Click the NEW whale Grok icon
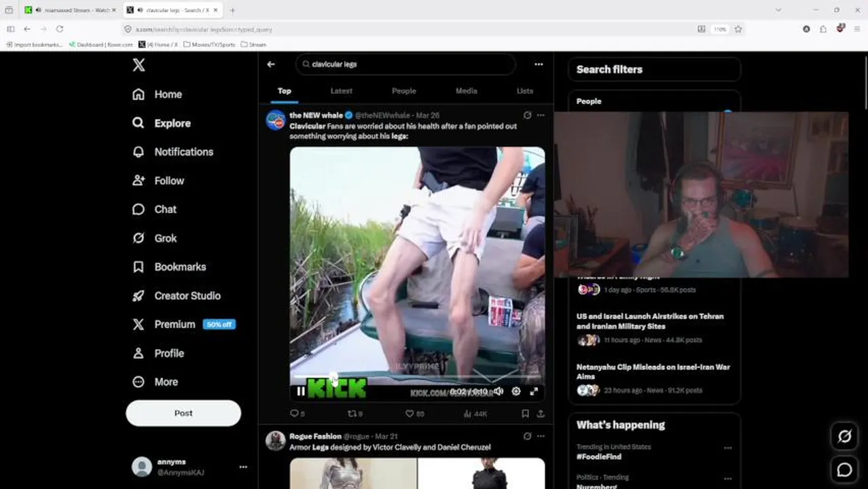Screen dimensions: 868x489 coord(527,115)
